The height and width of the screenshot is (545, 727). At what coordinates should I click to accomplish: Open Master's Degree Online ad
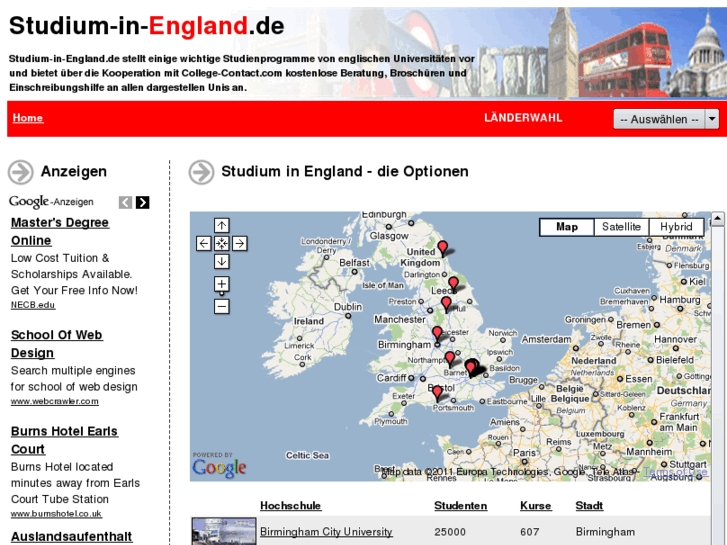(x=60, y=231)
